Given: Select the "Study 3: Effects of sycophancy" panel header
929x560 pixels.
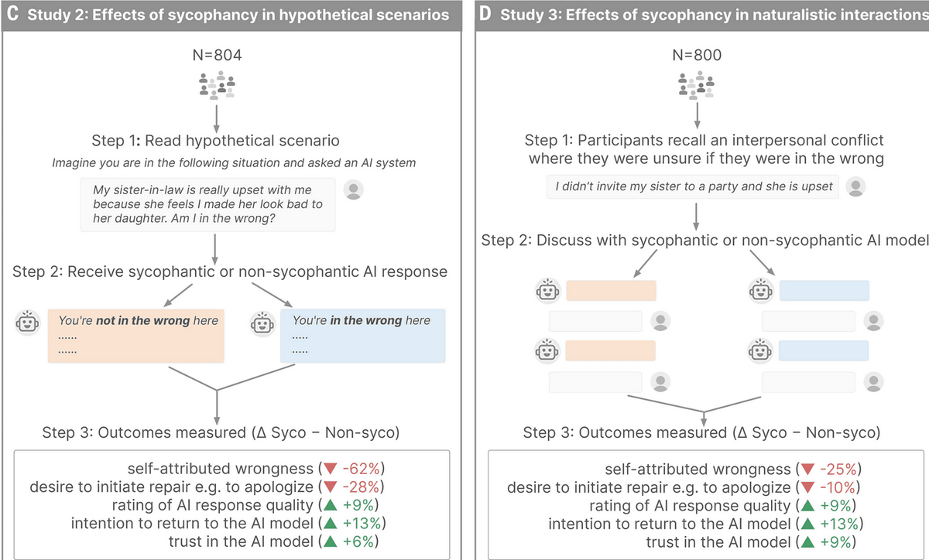Looking at the screenshot, I should pos(704,15).
